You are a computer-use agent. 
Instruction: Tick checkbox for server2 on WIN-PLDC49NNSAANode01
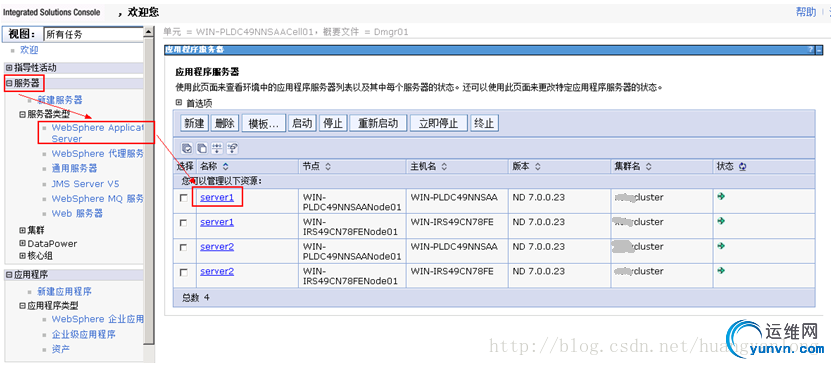point(184,247)
